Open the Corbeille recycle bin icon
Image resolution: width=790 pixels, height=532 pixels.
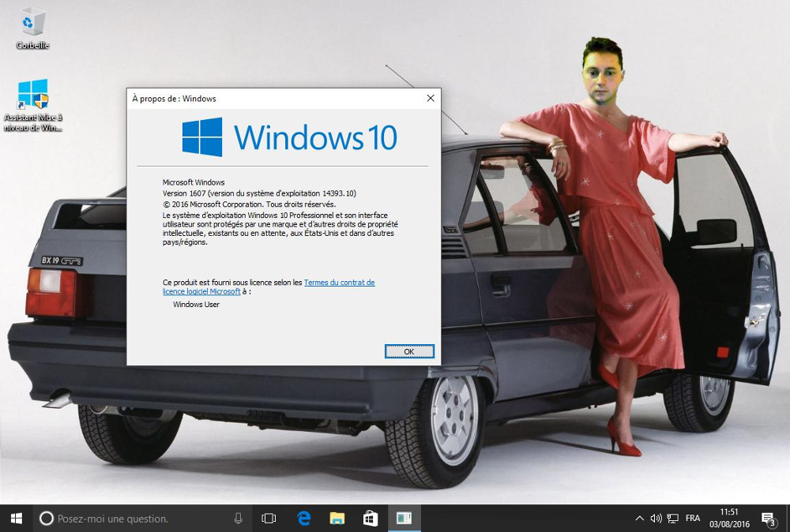tap(32, 28)
